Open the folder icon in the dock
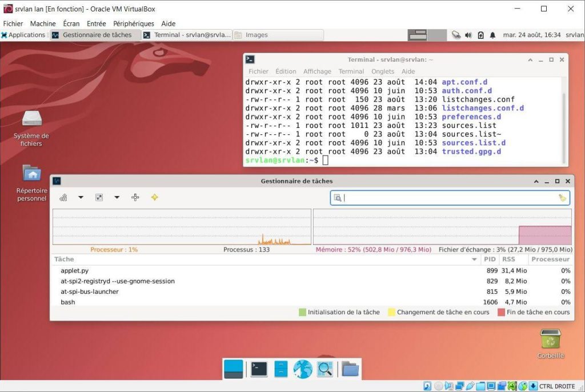 click(x=350, y=369)
